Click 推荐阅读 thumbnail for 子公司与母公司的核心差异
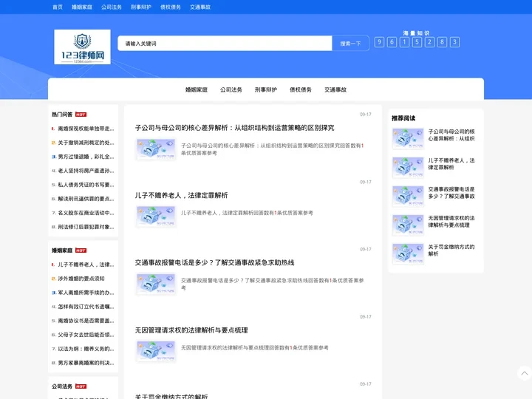Viewport: 532px width, 399px height. (x=408, y=138)
